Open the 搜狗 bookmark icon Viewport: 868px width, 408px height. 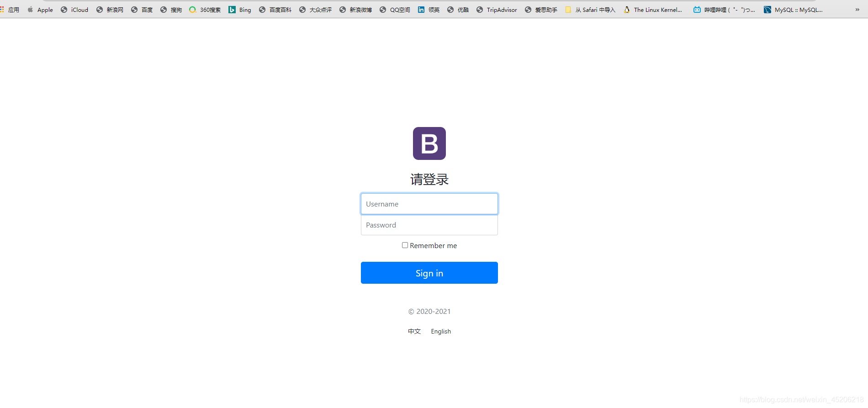(164, 10)
